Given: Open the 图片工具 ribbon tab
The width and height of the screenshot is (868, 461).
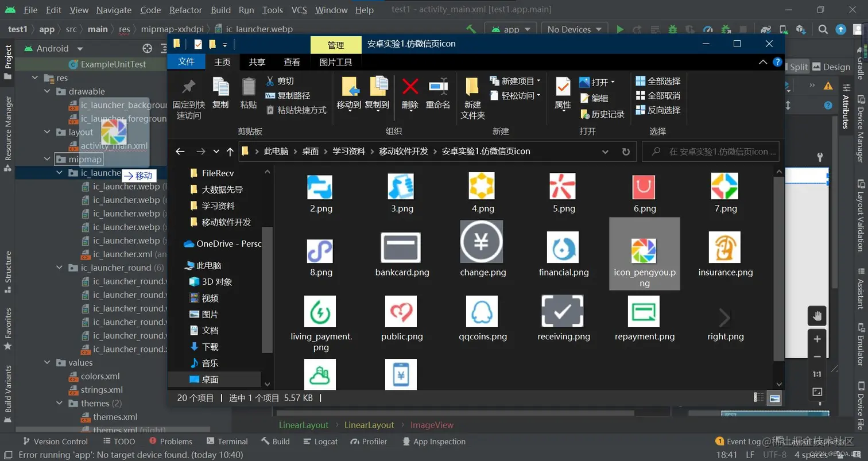Looking at the screenshot, I should [x=336, y=62].
